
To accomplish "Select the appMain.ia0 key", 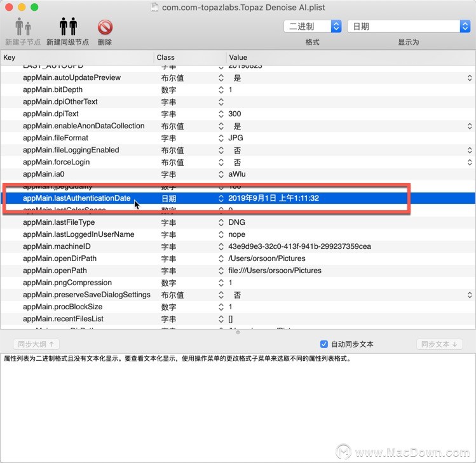I will 43,174.
